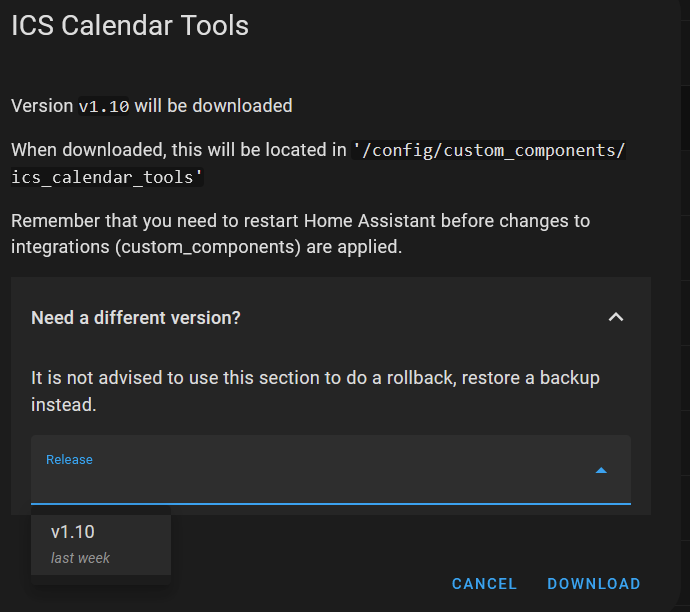Click the 'ICS Calendar Tools' dialog title
Screen dimensions: 690x612
coord(130,26)
